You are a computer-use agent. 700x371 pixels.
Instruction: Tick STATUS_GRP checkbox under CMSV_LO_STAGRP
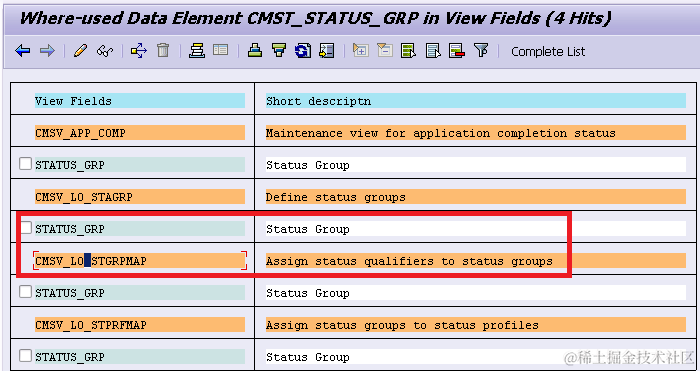coord(25,228)
